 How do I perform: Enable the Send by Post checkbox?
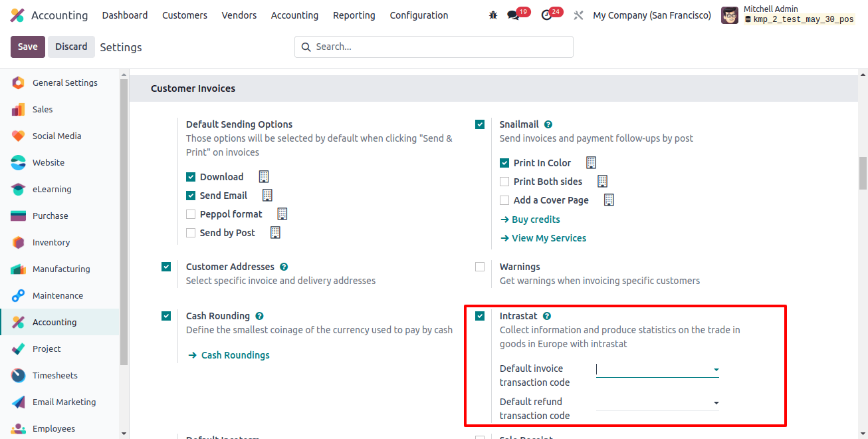(191, 233)
